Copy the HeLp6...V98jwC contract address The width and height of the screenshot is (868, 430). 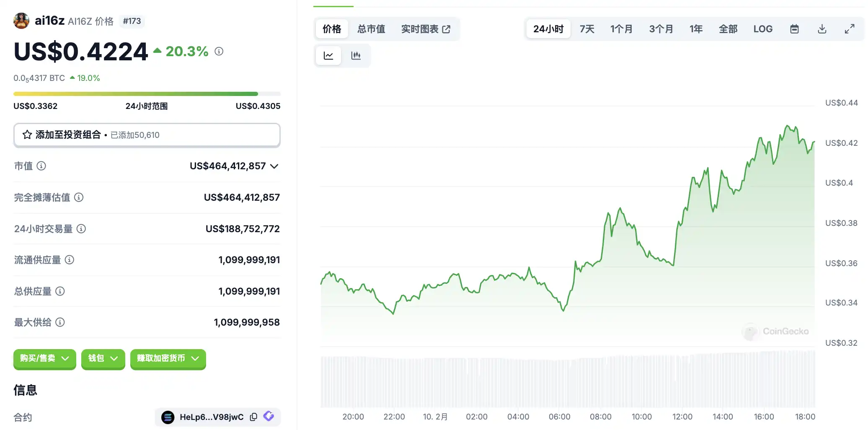pyautogui.click(x=253, y=417)
